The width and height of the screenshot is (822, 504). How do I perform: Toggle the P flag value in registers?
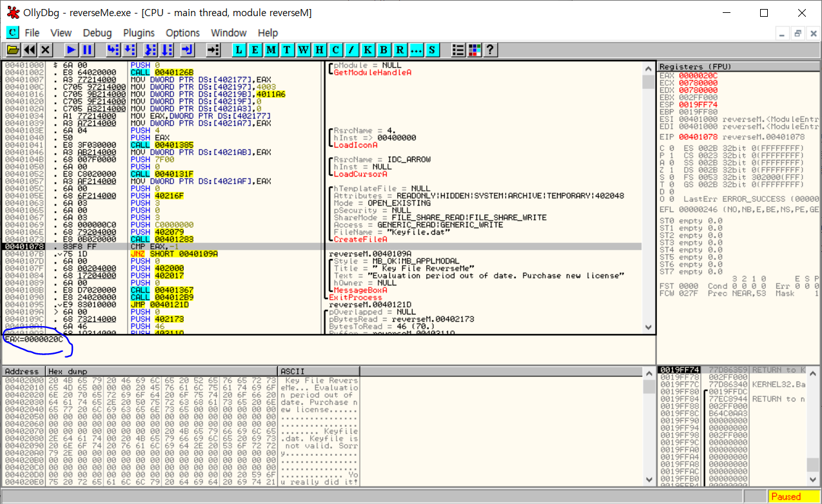click(x=669, y=155)
